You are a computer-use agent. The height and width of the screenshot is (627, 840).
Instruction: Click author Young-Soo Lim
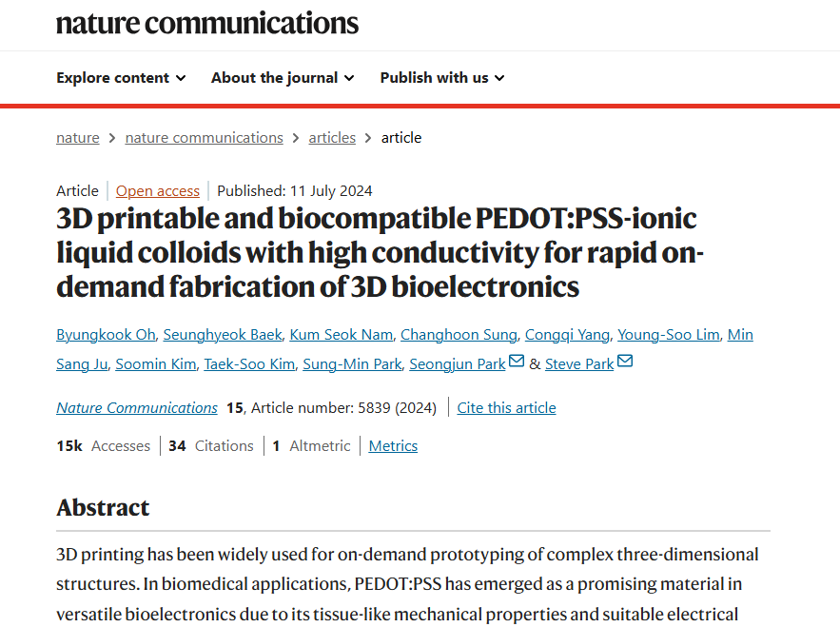tap(671, 335)
